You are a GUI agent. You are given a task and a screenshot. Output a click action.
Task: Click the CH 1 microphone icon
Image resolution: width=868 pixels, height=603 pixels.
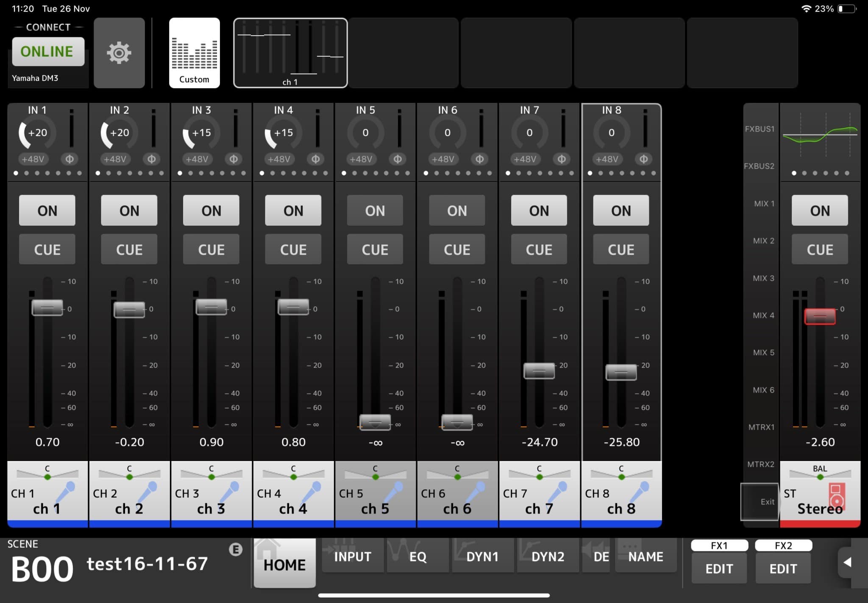[65, 492]
